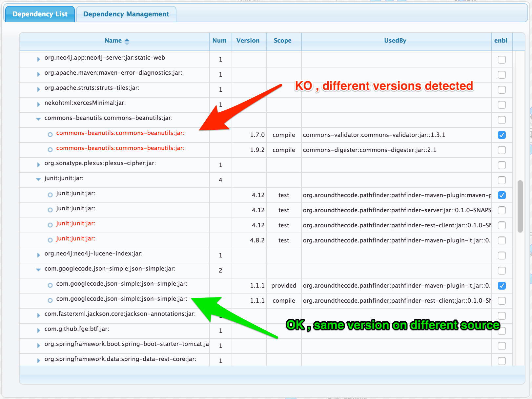Select red beanutils entry with version 1.9.2
The height and width of the screenshot is (399, 532).
pos(120,148)
